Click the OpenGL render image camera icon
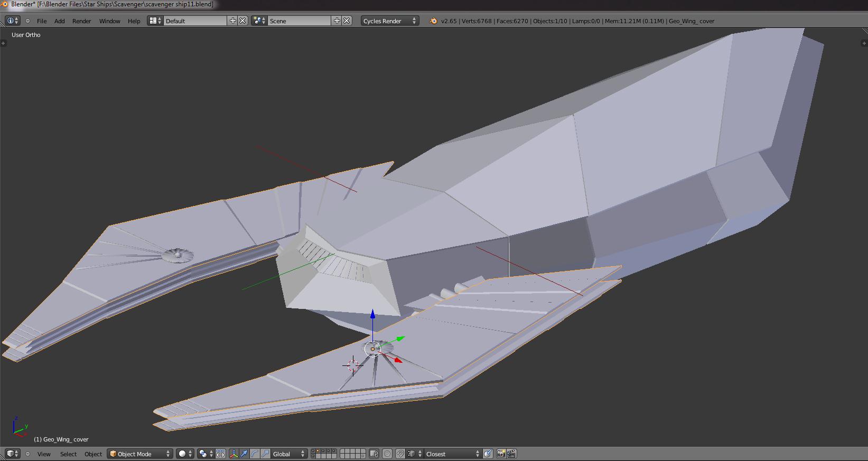The width and height of the screenshot is (868, 461). [501, 454]
